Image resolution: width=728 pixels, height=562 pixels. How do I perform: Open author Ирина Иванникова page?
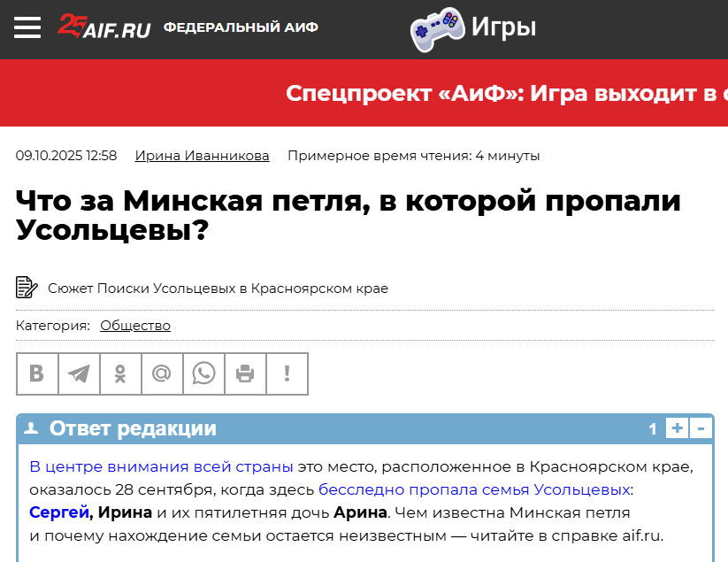pyautogui.click(x=202, y=156)
